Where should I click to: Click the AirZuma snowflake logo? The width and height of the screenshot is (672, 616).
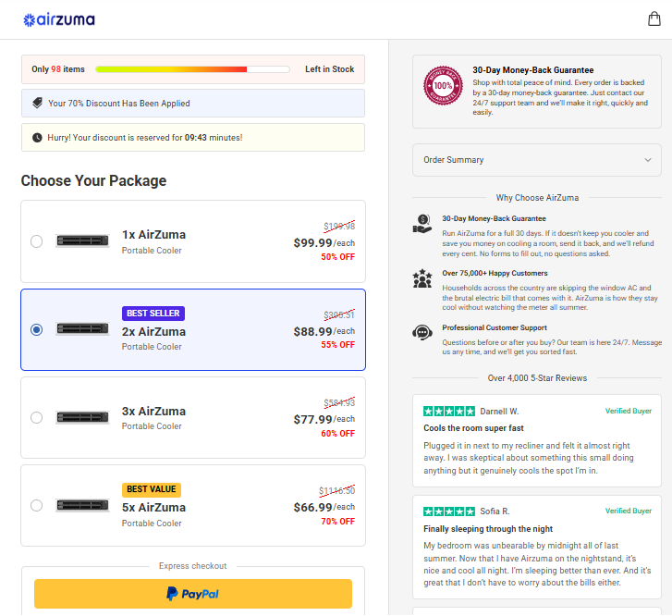click(59, 19)
